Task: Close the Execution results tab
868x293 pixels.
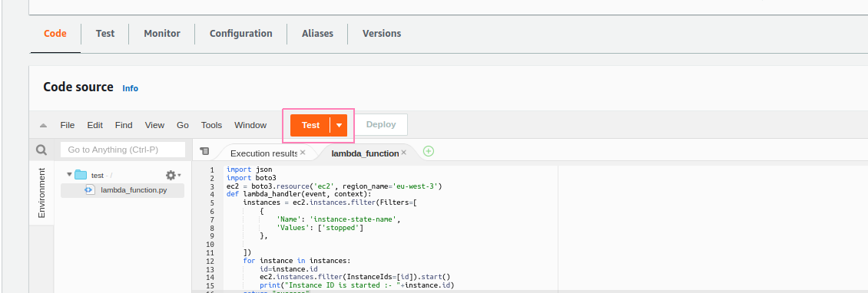Action: click(303, 153)
